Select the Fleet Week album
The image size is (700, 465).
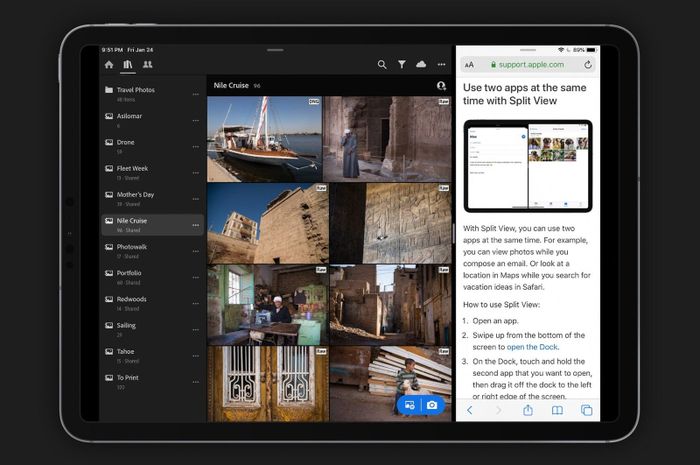click(152, 173)
